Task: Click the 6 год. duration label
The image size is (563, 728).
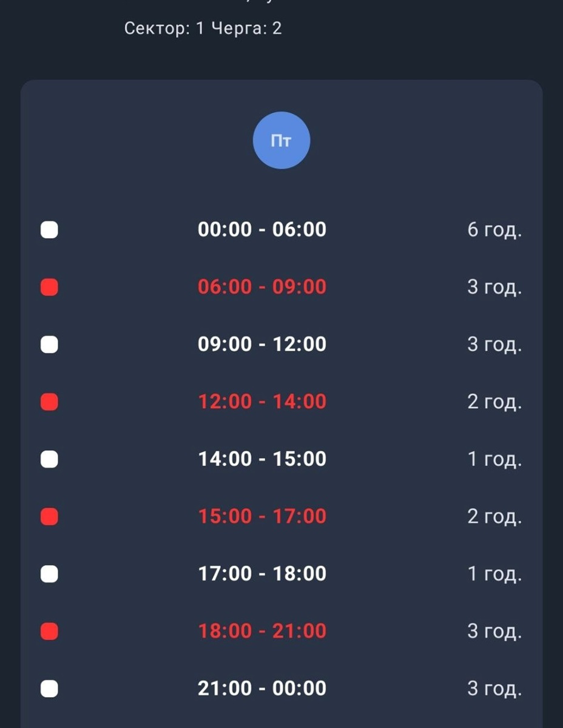Action: tap(494, 230)
